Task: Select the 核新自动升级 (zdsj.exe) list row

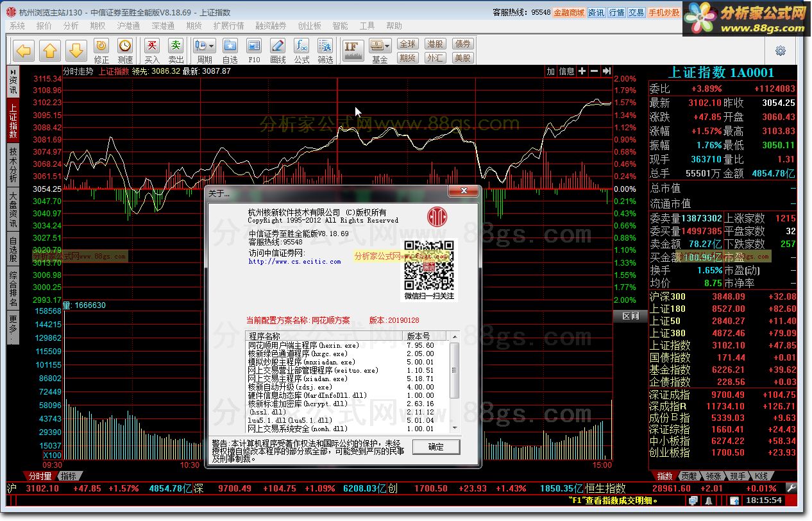Action: (348, 387)
